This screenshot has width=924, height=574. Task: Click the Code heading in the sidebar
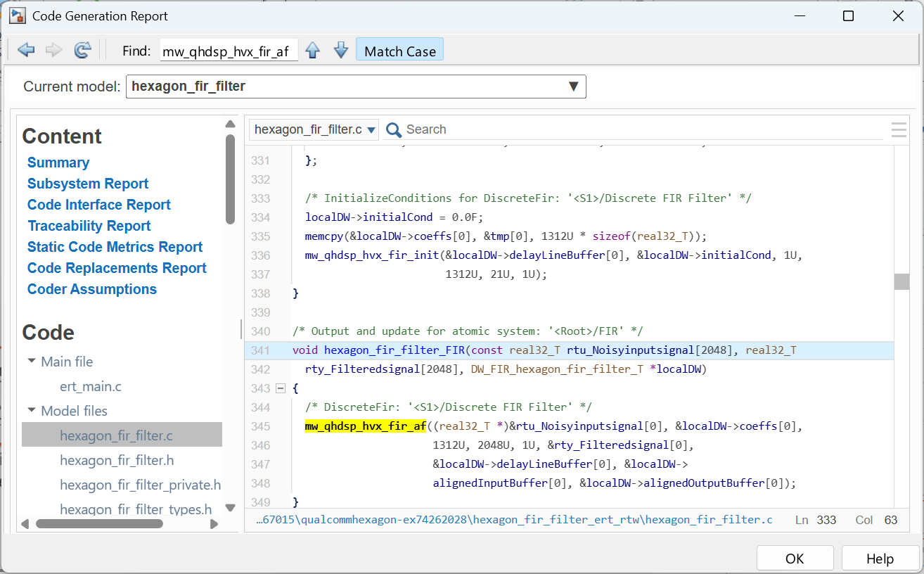click(49, 332)
